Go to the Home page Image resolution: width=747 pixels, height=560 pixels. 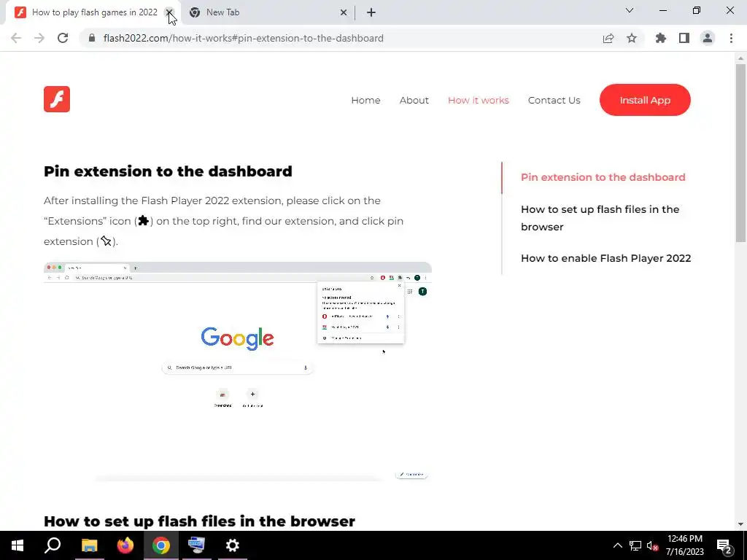pos(365,100)
